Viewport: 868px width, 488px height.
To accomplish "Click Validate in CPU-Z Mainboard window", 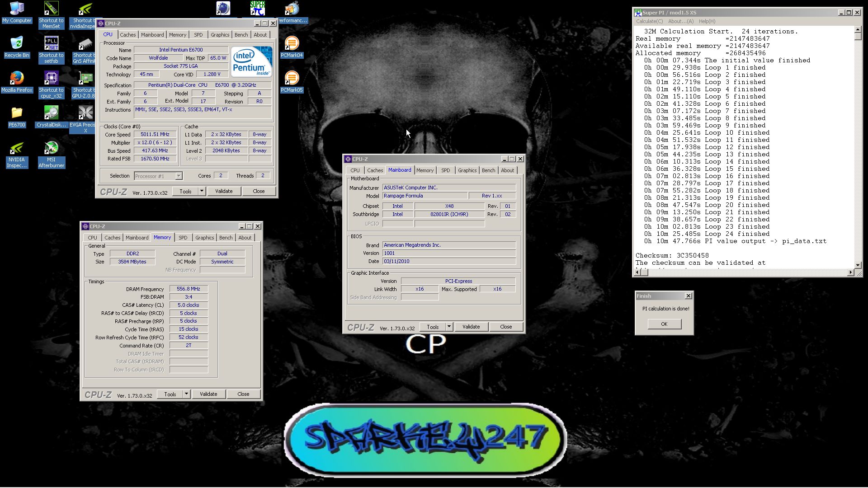I will pyautogui.click(x=471, y=327).
